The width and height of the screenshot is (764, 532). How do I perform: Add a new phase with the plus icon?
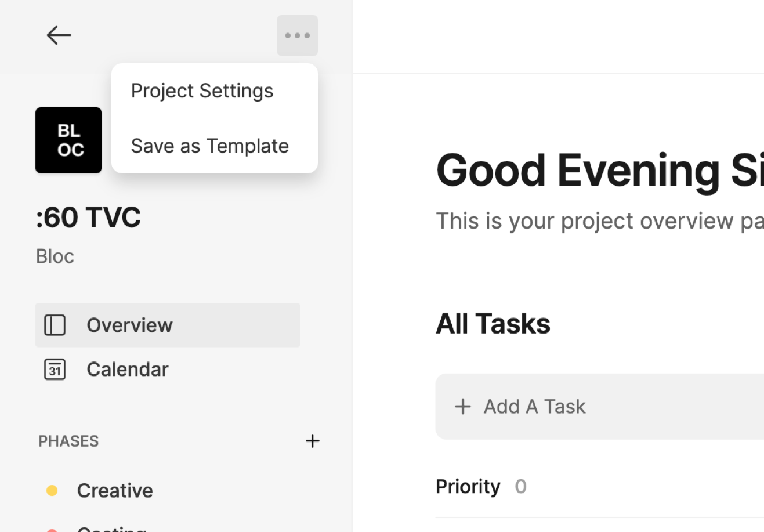point(312,441)
